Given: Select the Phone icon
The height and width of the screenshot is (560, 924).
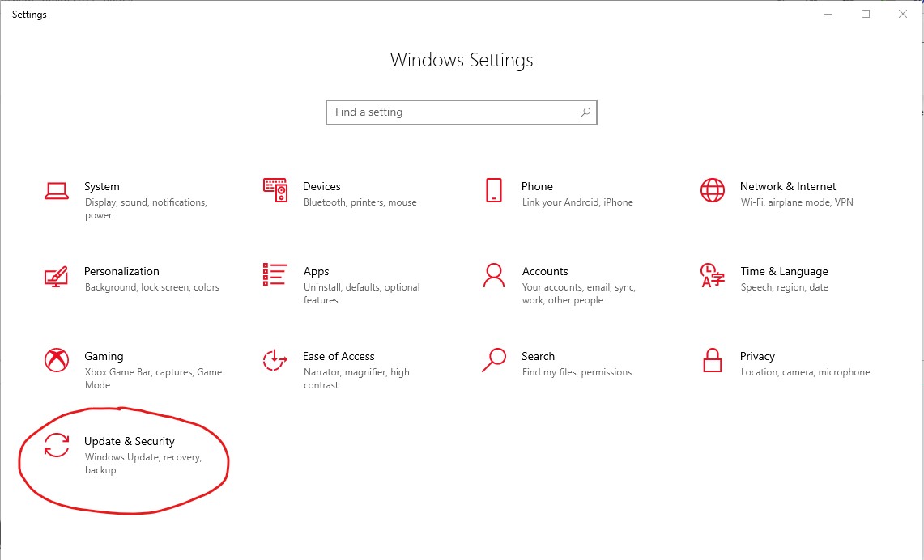Looking at the screenshot, I should (494, 190).
